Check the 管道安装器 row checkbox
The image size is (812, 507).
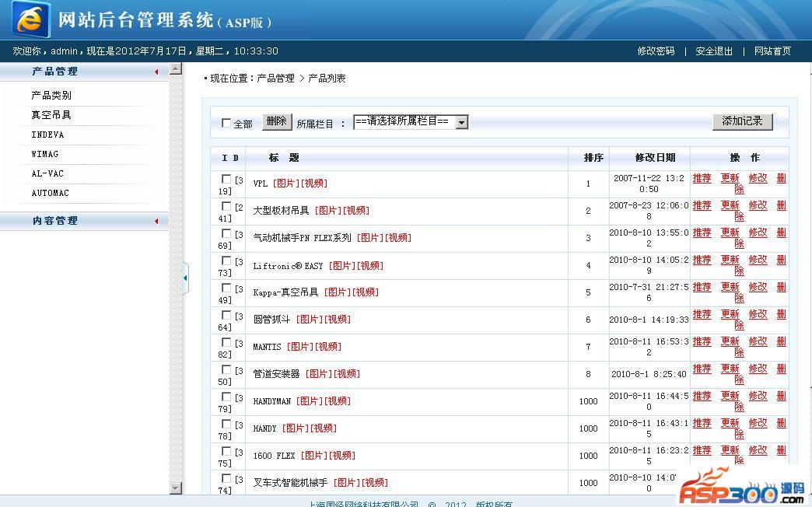tap(226, 369)
